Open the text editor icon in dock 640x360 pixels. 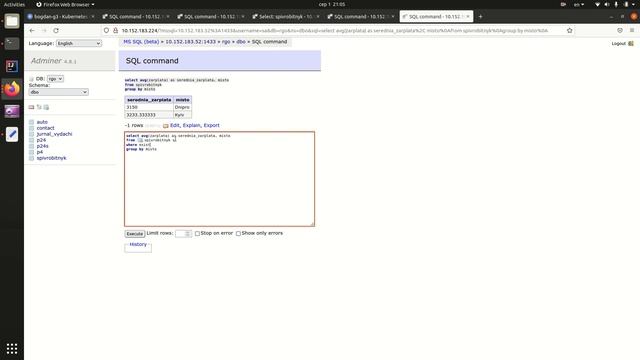[12, 134]
